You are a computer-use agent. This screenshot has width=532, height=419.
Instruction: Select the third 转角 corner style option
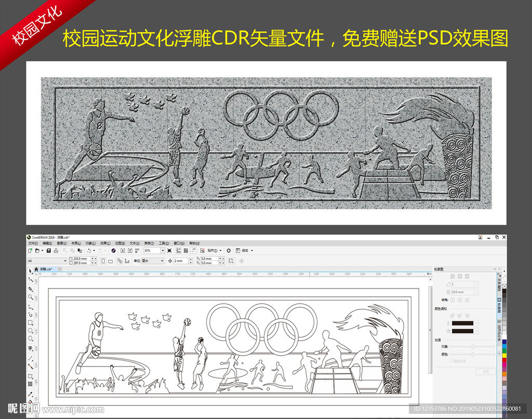coord(467,300)
